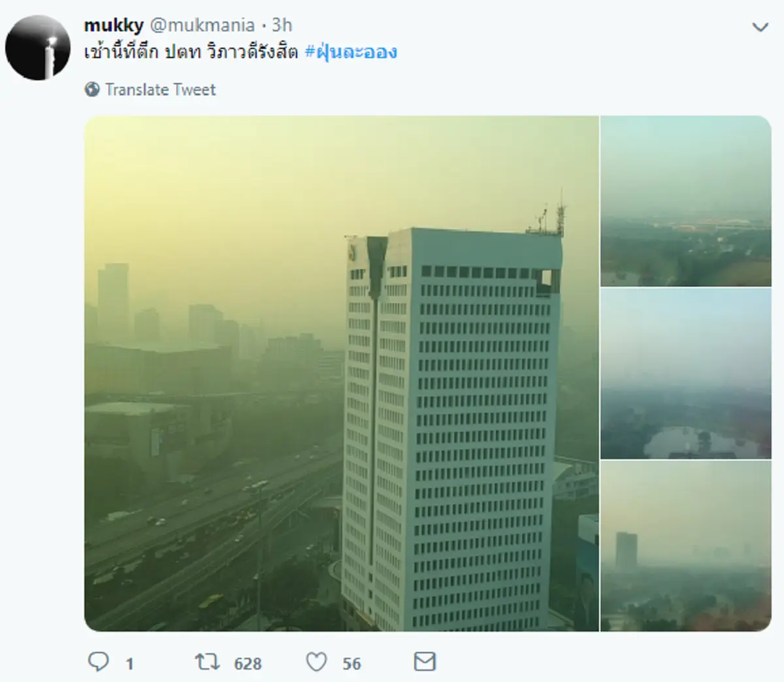Open mukky display name profile link
The image size is (784, 682).
tap(114, 25)
